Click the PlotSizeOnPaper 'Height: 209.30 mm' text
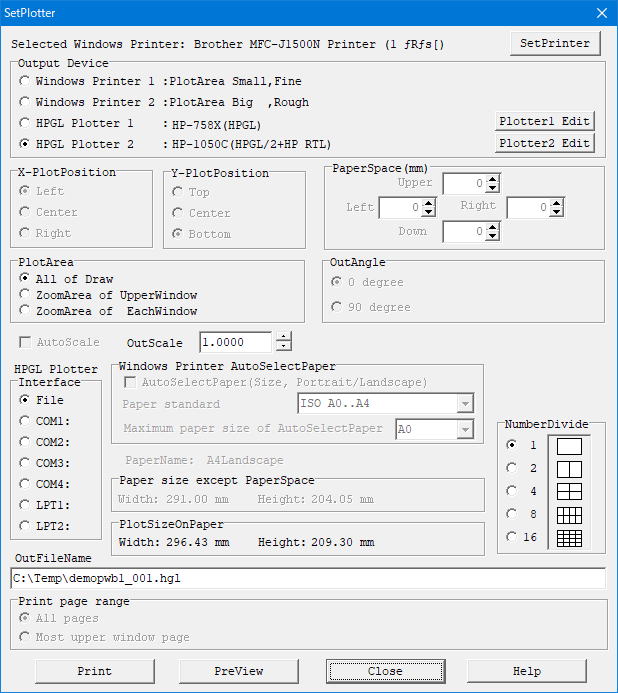 316,542
